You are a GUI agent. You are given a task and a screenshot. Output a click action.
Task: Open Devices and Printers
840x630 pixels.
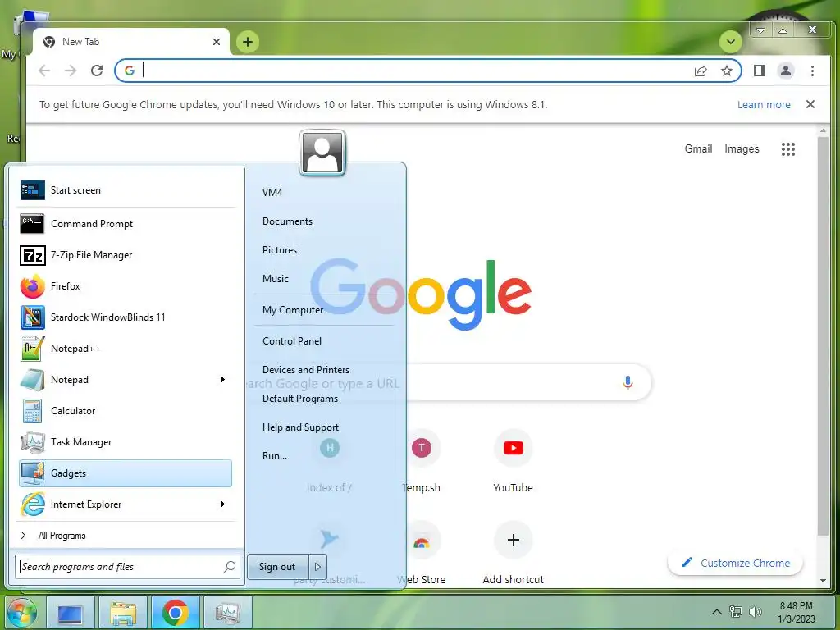point(306,370)
